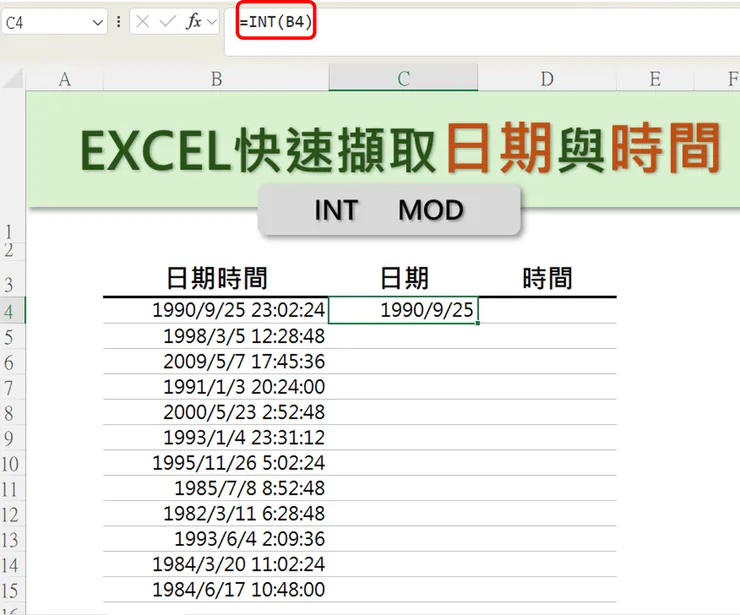Select cell with 2009/5/7 17:45:36
The width and height of the screenshot is (740, 615).
point(216,362)
